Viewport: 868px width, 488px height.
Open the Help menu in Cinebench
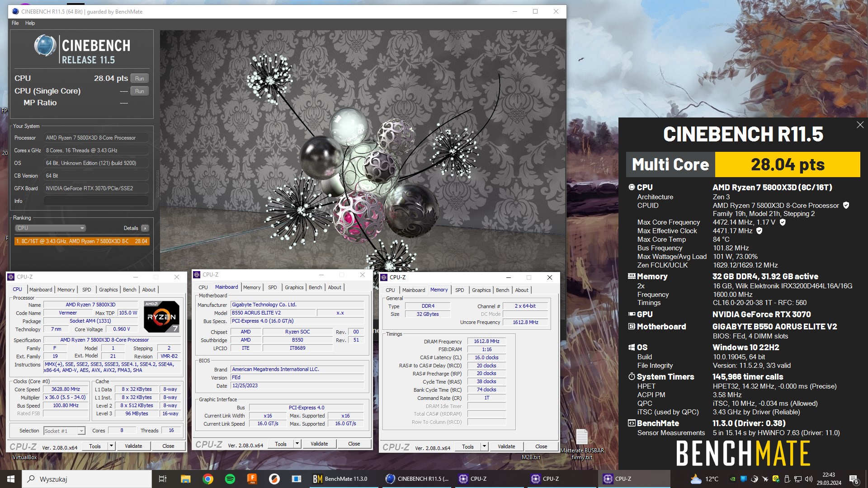click(x=30, y=23)
